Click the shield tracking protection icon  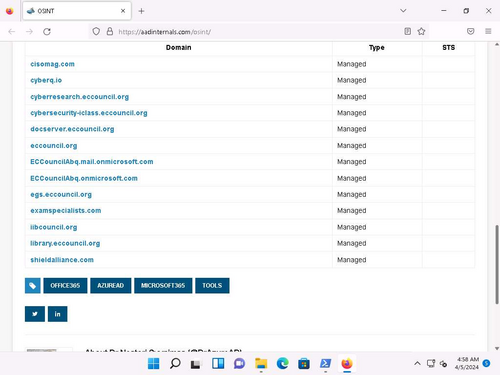point(96,32)
